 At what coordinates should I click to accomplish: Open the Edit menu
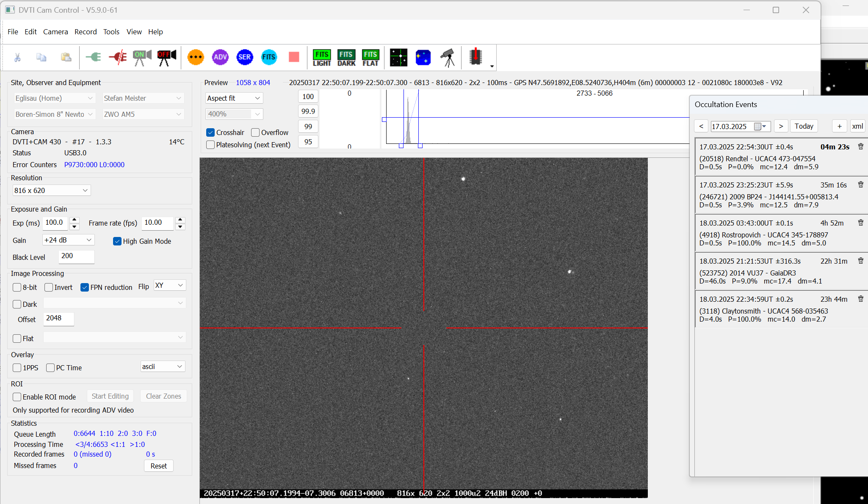click(30, 32)
